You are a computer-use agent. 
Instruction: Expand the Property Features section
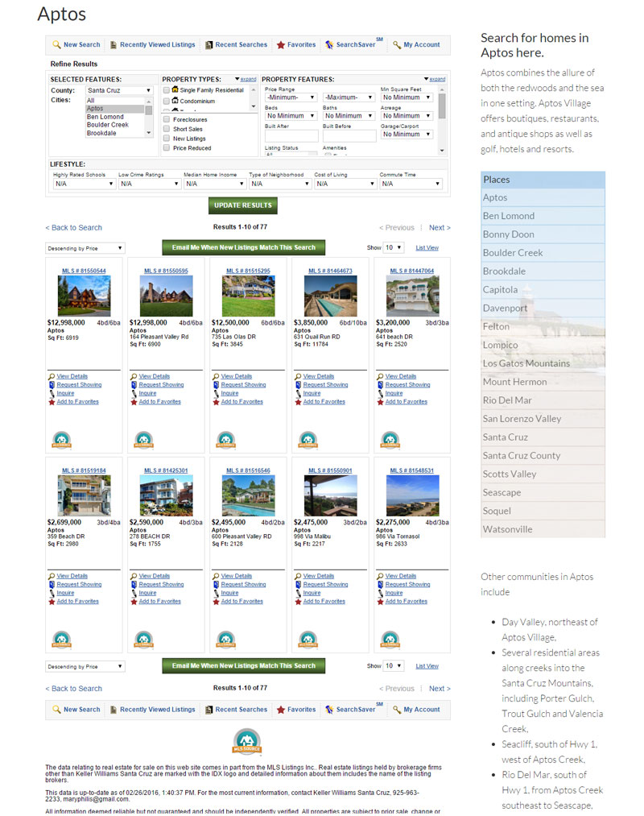coord(436,78)
